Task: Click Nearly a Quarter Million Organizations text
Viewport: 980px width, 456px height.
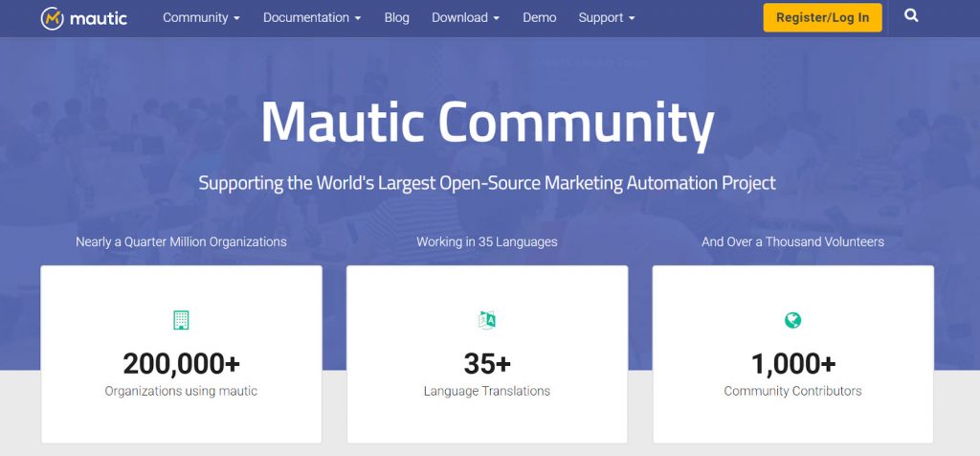Action: click(181, 241)
